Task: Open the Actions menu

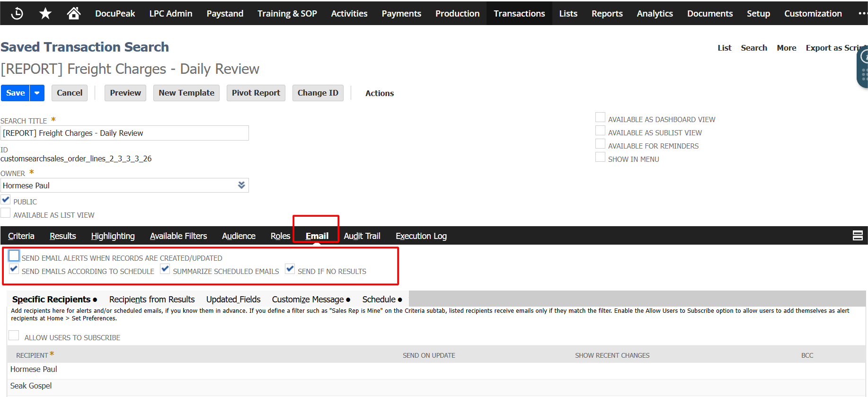Action: pos(379,93)
